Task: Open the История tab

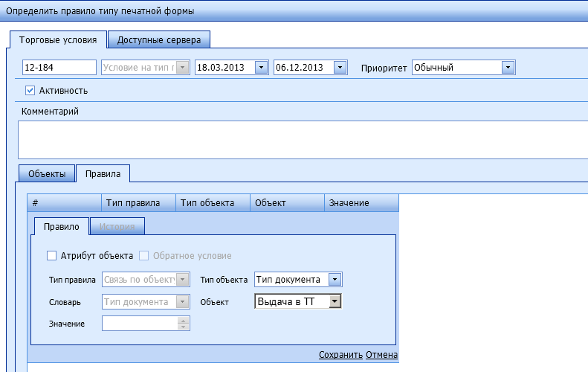Action: tap(117, 226)
